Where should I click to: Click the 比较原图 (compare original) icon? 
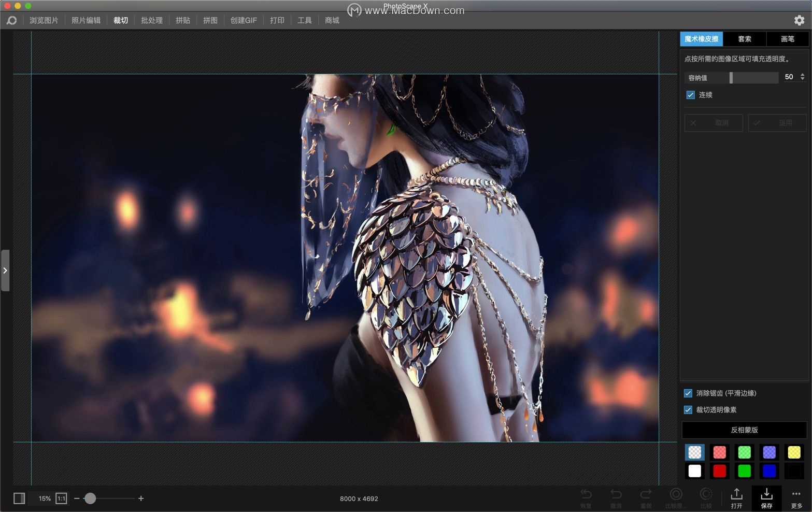click(676, 498)
